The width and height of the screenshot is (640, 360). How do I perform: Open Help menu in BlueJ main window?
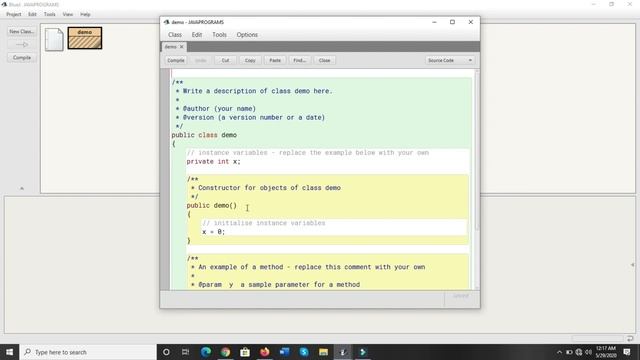(x=85, y=14)
